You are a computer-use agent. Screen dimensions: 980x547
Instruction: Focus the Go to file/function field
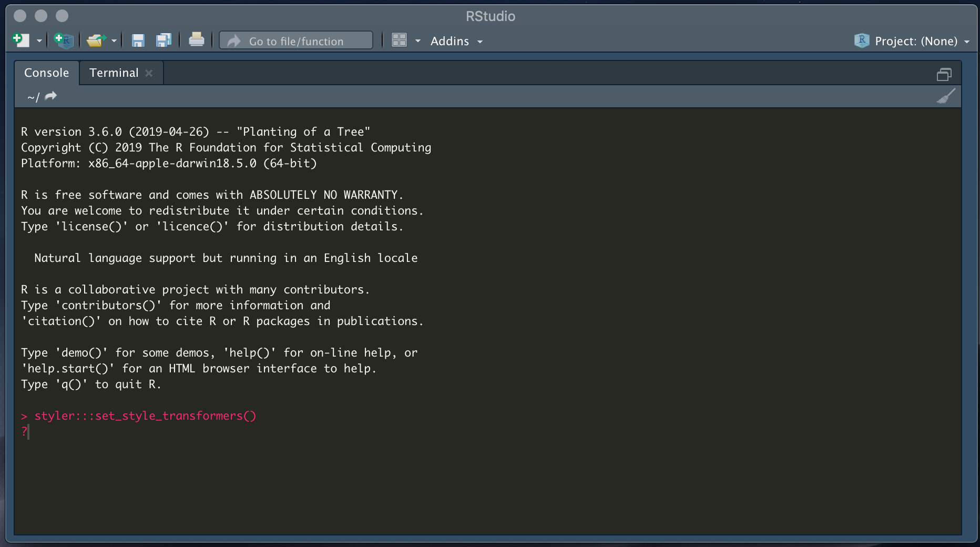296,40
